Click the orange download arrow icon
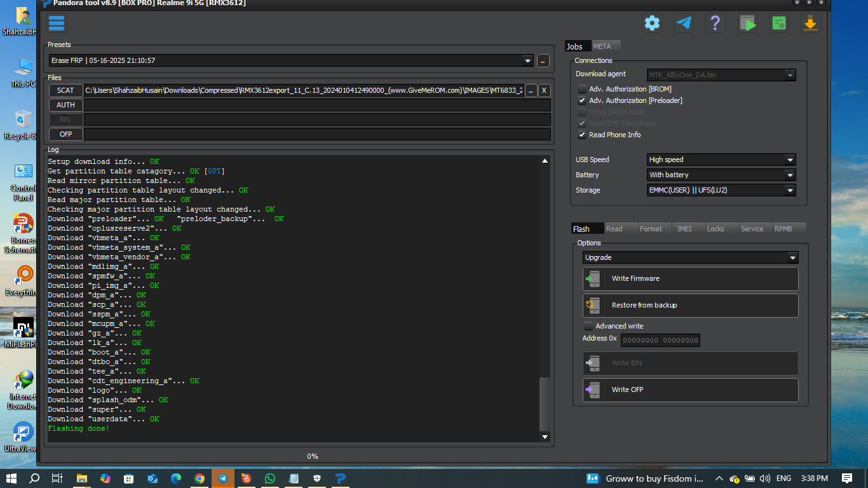This screenshot has width=868, height=488. click(x=810, y=24)
